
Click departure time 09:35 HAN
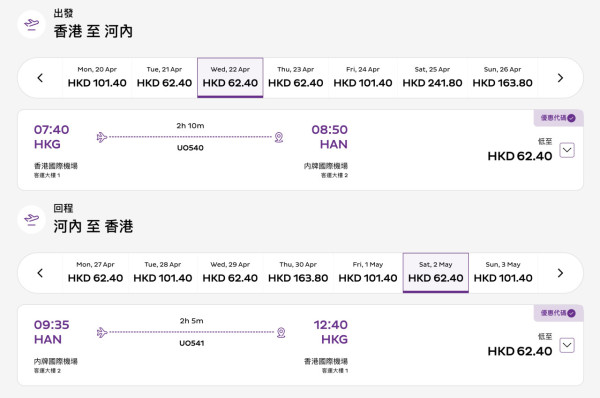(51, 332)
